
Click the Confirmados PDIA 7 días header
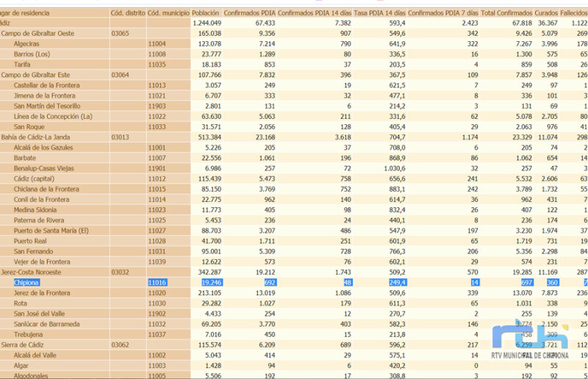coord(443,13)
